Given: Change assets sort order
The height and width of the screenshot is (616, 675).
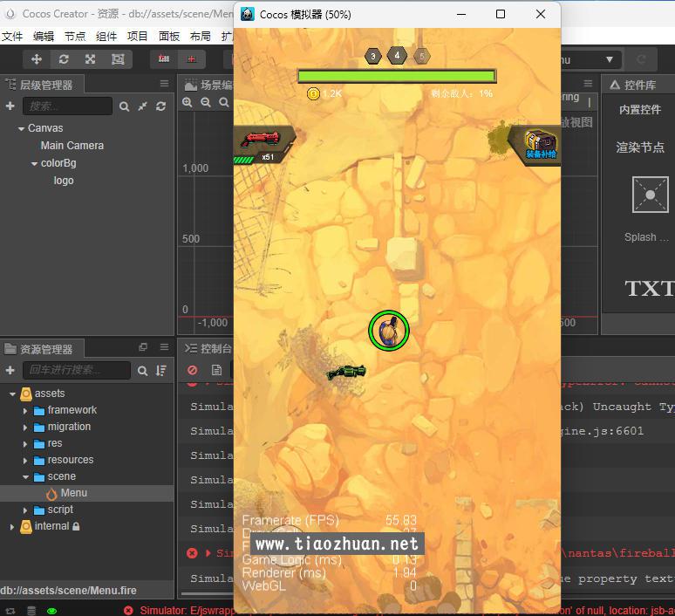Looking at the screenshot, I should [161, 371].
